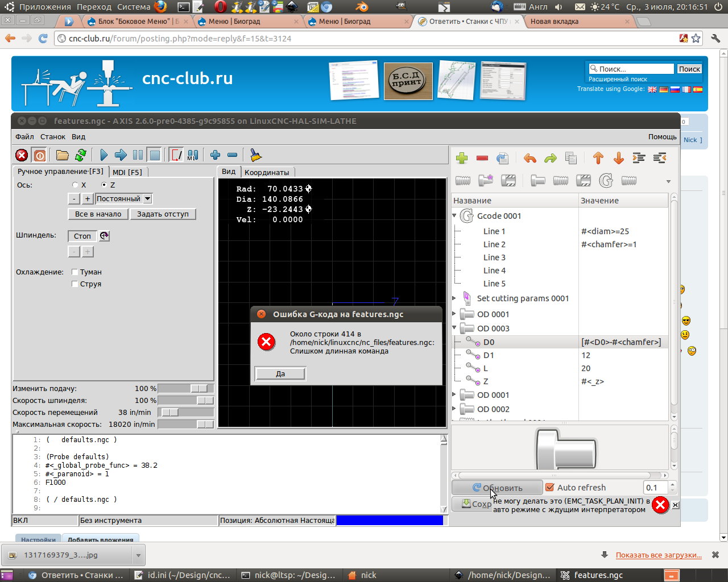Enable Струя coolant checkbox

(75, 284)
